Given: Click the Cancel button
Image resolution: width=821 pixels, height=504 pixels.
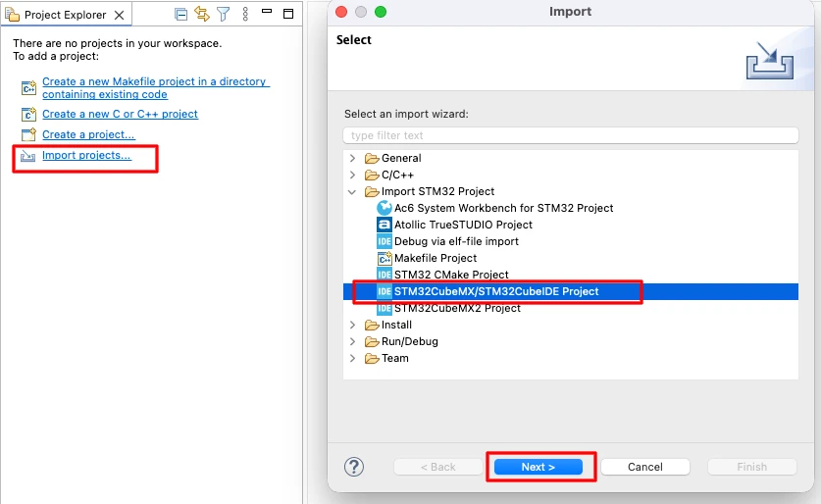Looking at the screenshot, I should tap(645, 467).
